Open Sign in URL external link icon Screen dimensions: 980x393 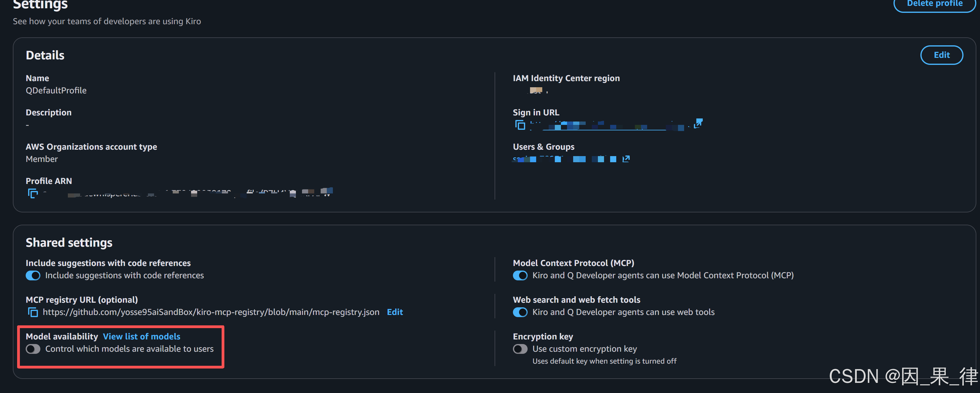pyautogui.click(x=698, y=123)
